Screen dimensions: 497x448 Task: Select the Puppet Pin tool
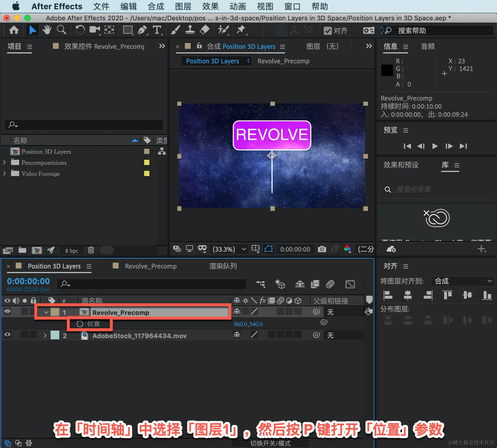click(x=241, y=30)
